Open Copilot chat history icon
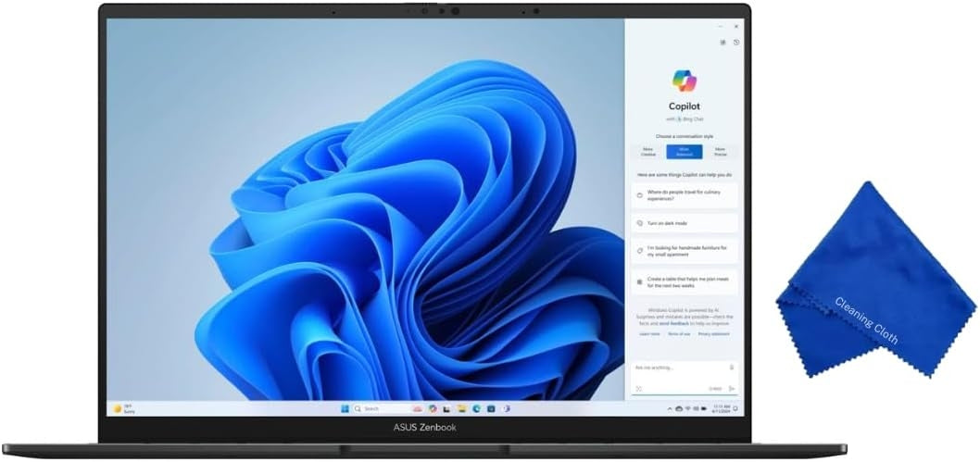 735,43
